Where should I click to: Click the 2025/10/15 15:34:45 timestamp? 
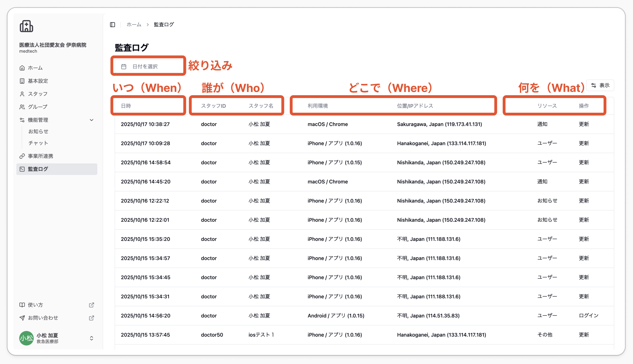point(146,277)
